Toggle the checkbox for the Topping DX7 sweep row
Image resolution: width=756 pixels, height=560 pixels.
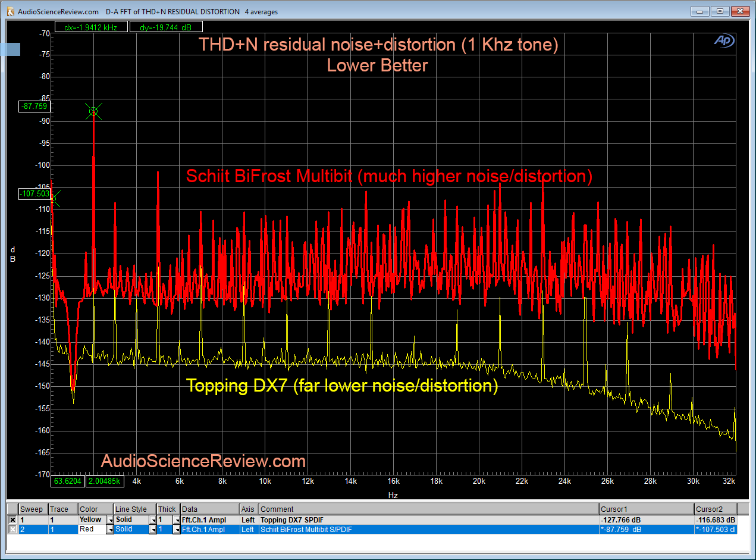click(x=12, y=520)
